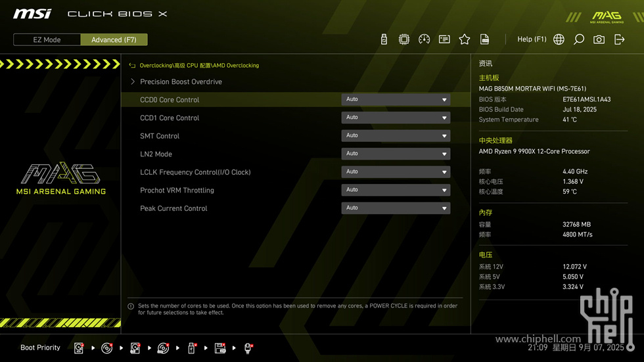Open the Peak Current Control dropdown
The image size is (644, 362).
tap(396, 208)
